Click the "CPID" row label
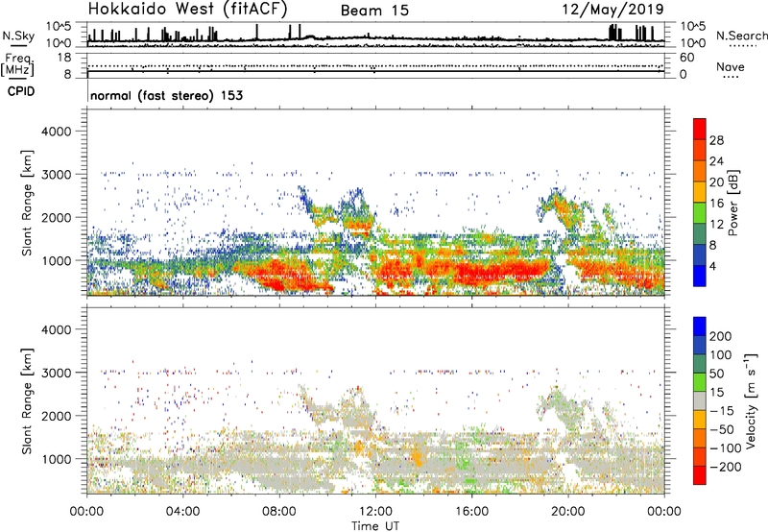768x532 pixels. click(x=21, y=91)
